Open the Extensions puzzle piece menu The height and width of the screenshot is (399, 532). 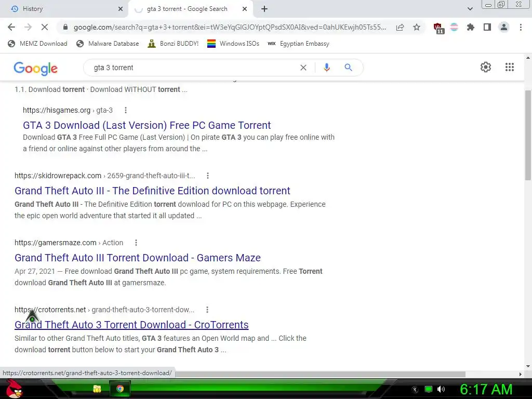(470, 27)
